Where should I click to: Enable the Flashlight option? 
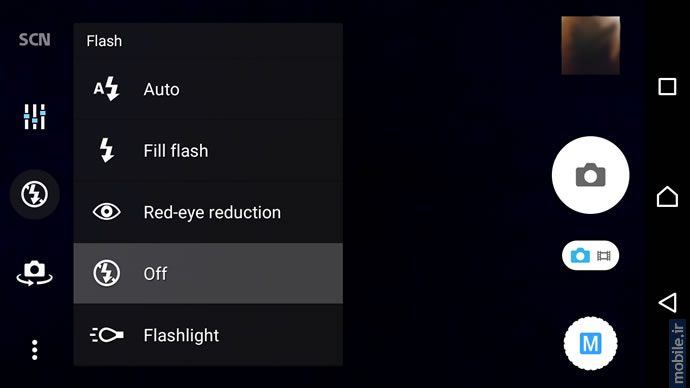pos(208,335)
